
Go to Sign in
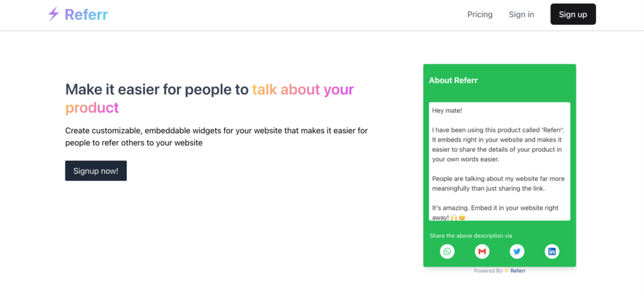tap(521, 14)
